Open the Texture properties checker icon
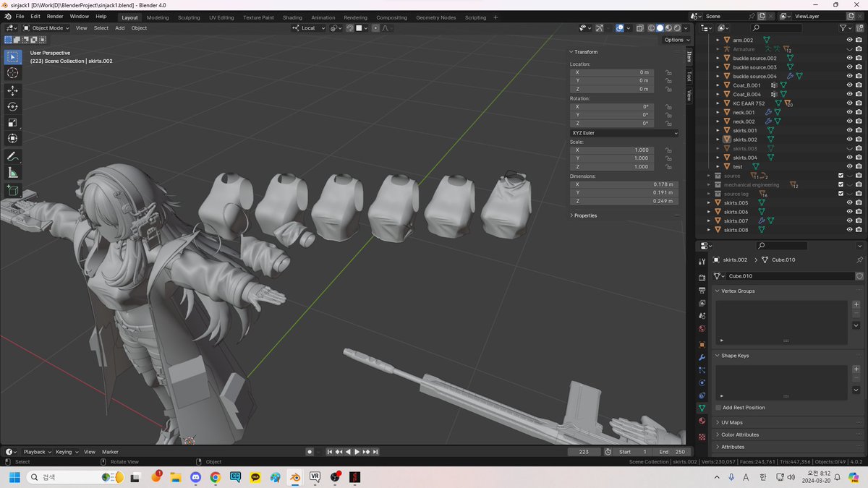This screenshot has width=868, height=488. point(702,437)
